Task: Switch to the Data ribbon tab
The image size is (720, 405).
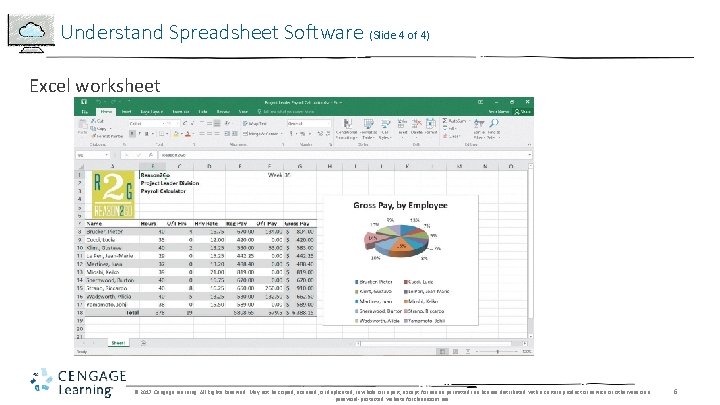Action: click(203, 112)
